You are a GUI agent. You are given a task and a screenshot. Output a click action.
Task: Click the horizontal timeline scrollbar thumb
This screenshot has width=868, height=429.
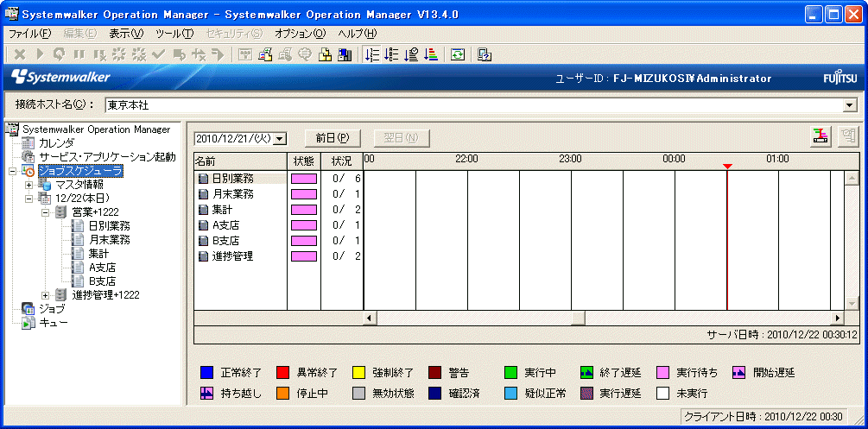click(x=579, y=318)
